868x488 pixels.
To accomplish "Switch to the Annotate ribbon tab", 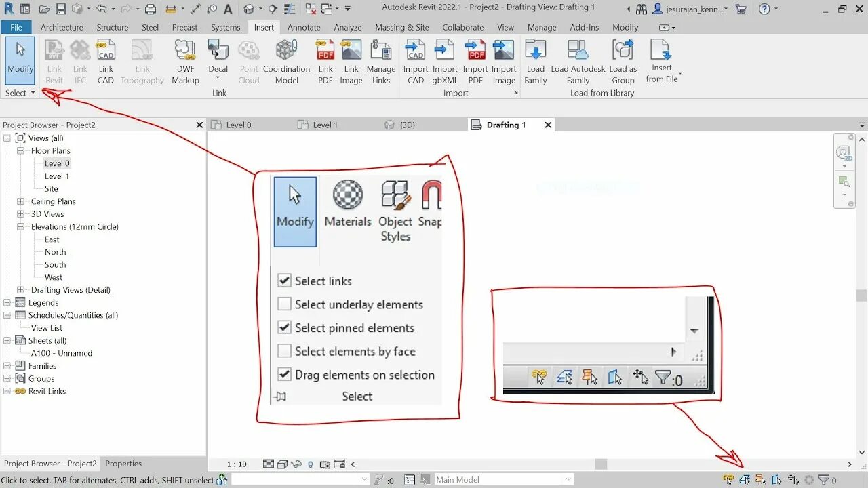I will coord(304,27).
